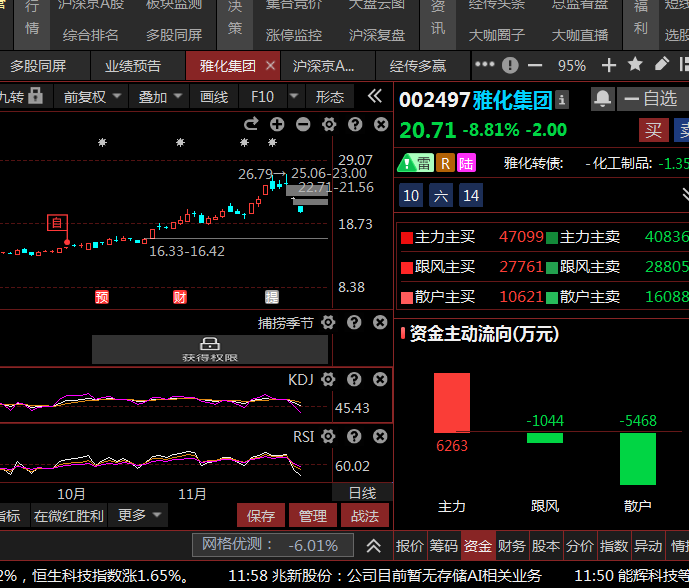This screenshot has height=588, width=689.
Task: Open 捕捞季节 indicator settings gear
Action: coord(328,323)
